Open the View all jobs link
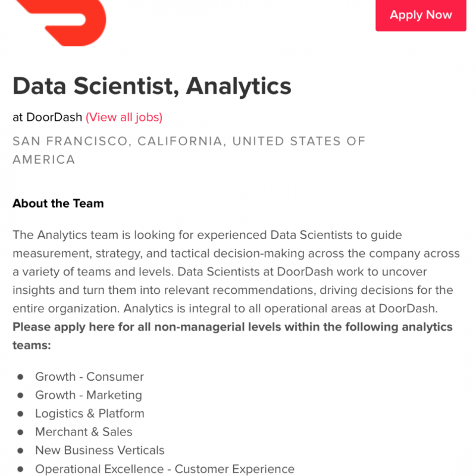The height and width of the screenshot is (476, 476). click(124, 117)
